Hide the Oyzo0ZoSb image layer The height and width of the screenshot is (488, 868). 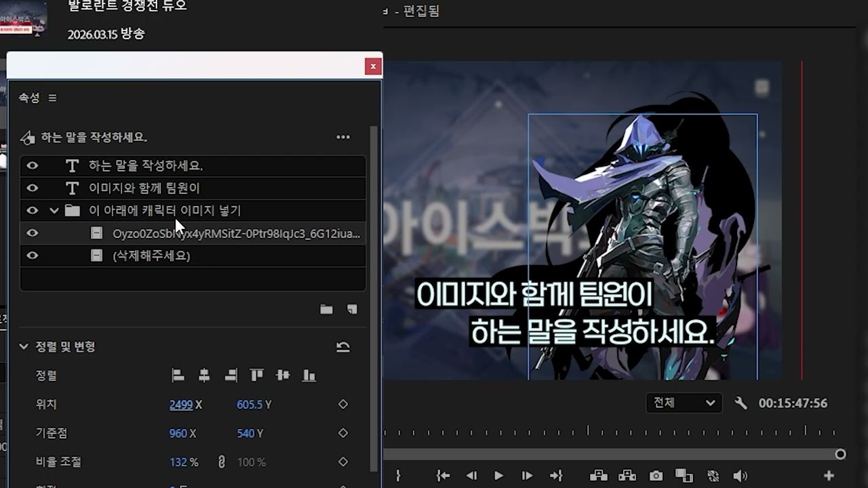32,234
